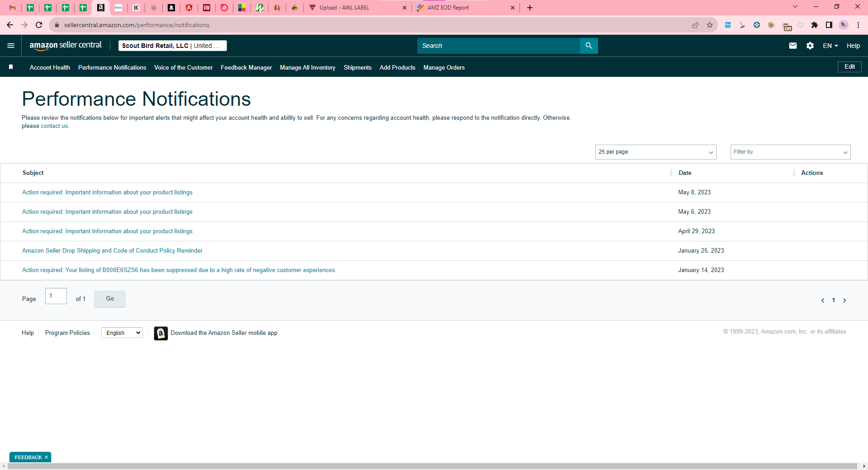Go to the previous page arrow
Image resolution: width=868 pixels, height=470 pixels.
click(x=823, y=301)
